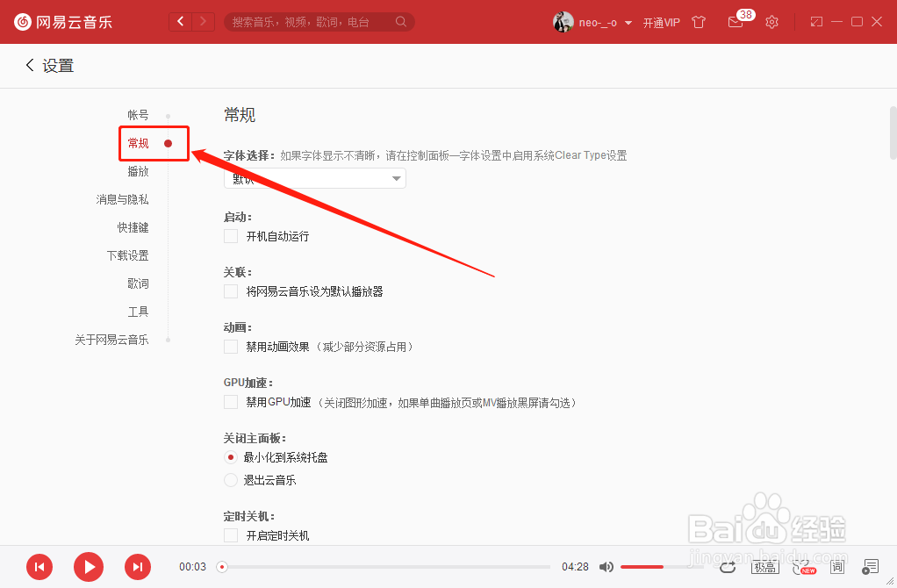Viewport: 897px width, 588px height.
Task: Open the playlist queue icon
Action: pyautogui.click(x=870, y=567)
